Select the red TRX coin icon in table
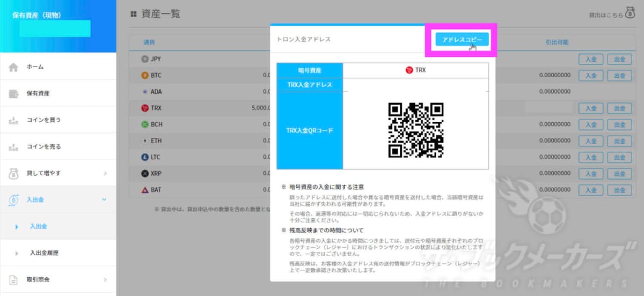The image size is (644, 296). (x=144, y=108)
